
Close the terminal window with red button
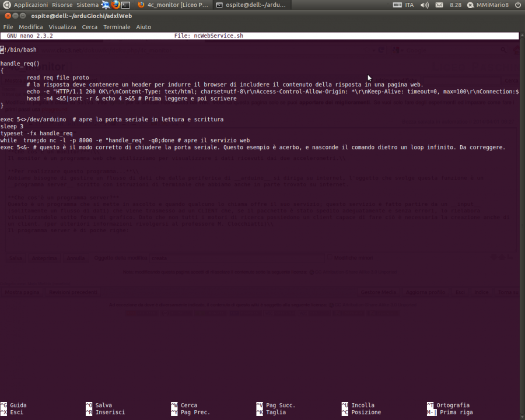pyautogui.click(x=8, y=16)
